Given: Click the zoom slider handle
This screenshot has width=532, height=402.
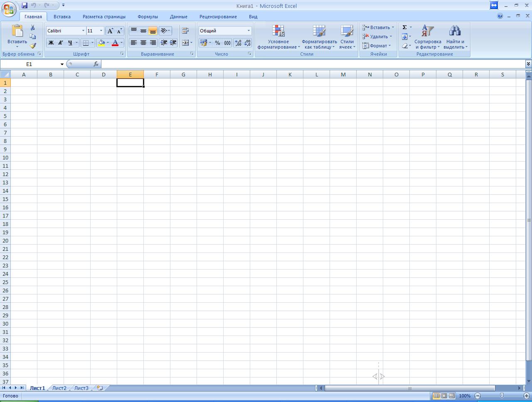Looking at the screenshot, I should point(502,396).
